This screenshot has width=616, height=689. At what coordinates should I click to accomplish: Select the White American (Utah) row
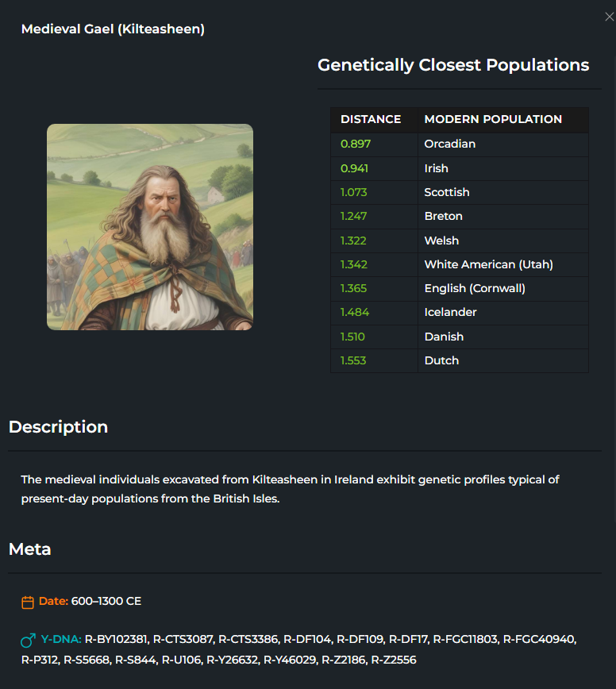[460, 264]
